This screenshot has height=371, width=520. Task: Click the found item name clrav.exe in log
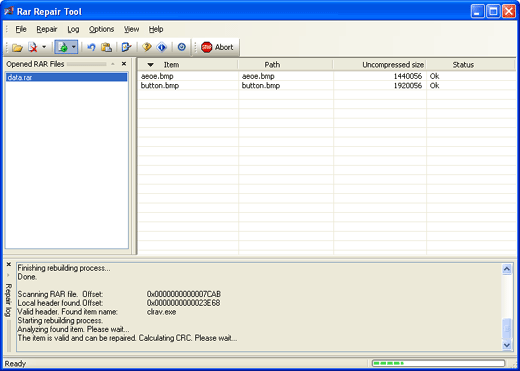point(161,312)
